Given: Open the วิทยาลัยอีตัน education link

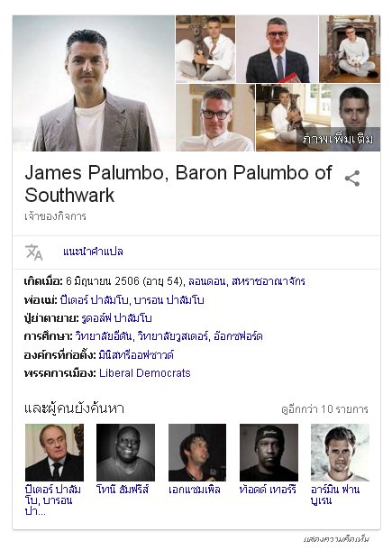Looking at the screenshot, I should [x=104, y=336].
